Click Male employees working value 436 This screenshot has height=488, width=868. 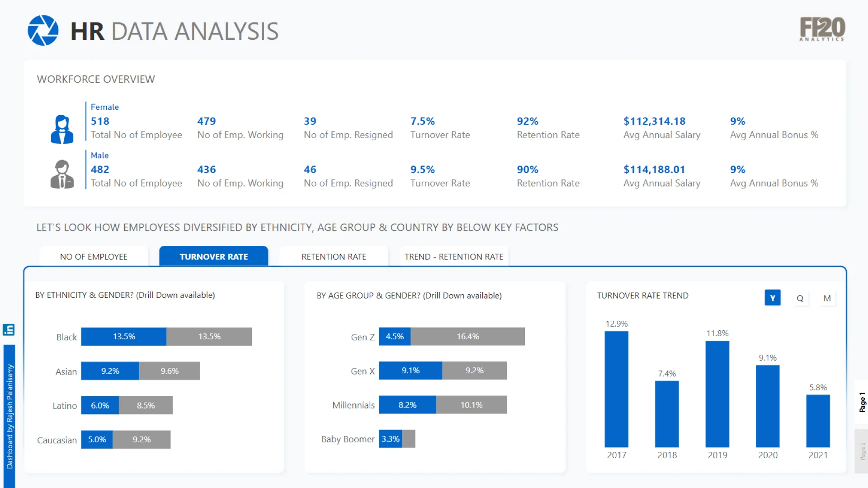(x=207, y=169)
